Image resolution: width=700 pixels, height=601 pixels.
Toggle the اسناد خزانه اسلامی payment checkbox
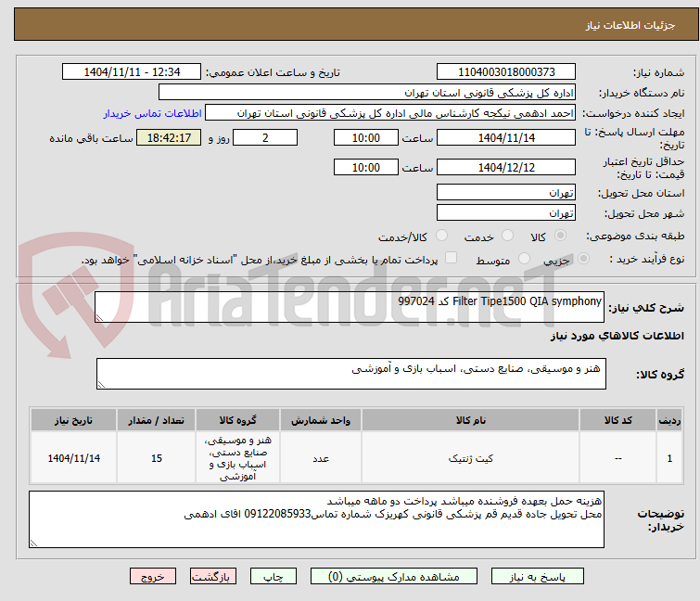tap(452, 258)
